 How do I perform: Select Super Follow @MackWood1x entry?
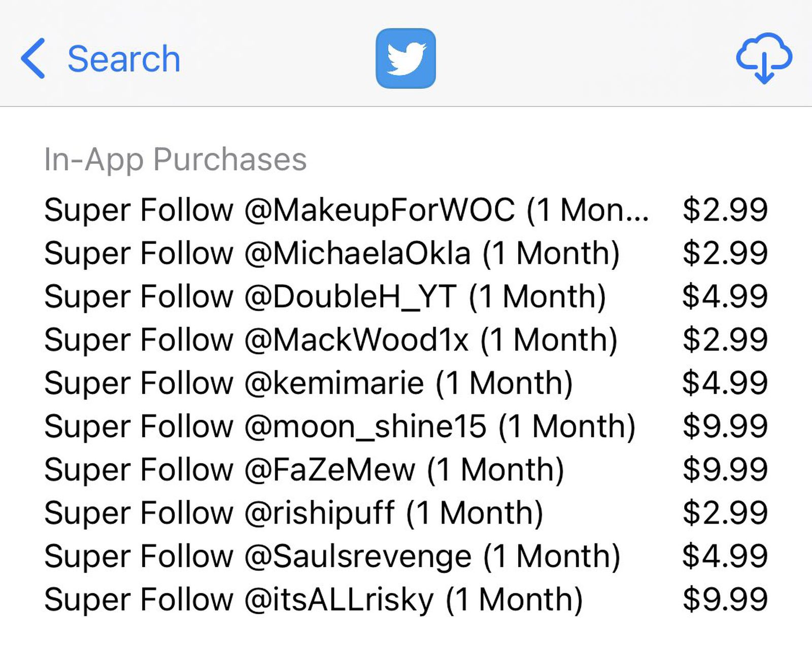tap(330, 340)
